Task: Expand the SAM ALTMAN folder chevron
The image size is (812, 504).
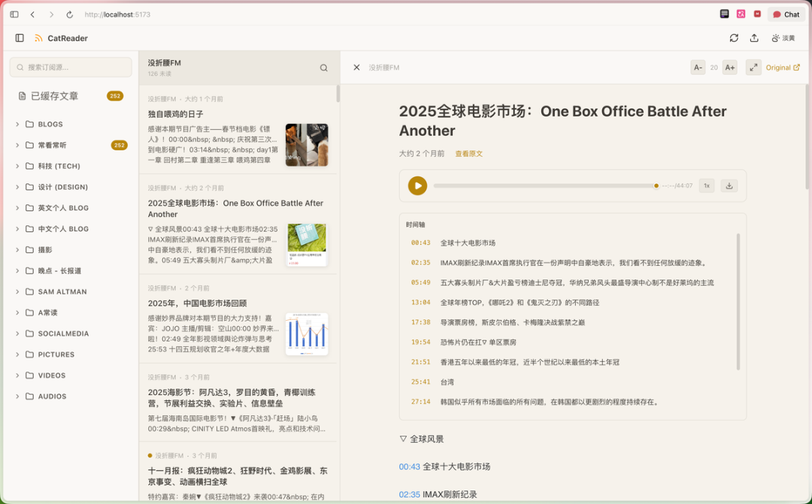Action: [x=17, y=291]
